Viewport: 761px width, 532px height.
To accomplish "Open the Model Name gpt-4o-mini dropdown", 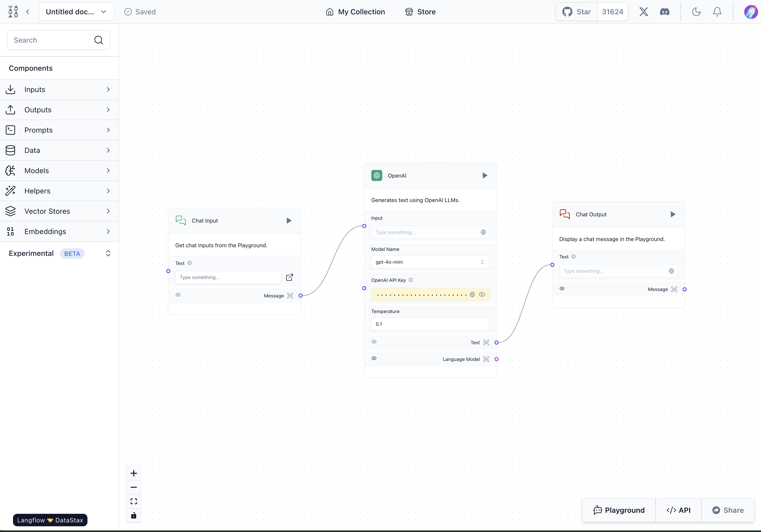I will point(430,262).
